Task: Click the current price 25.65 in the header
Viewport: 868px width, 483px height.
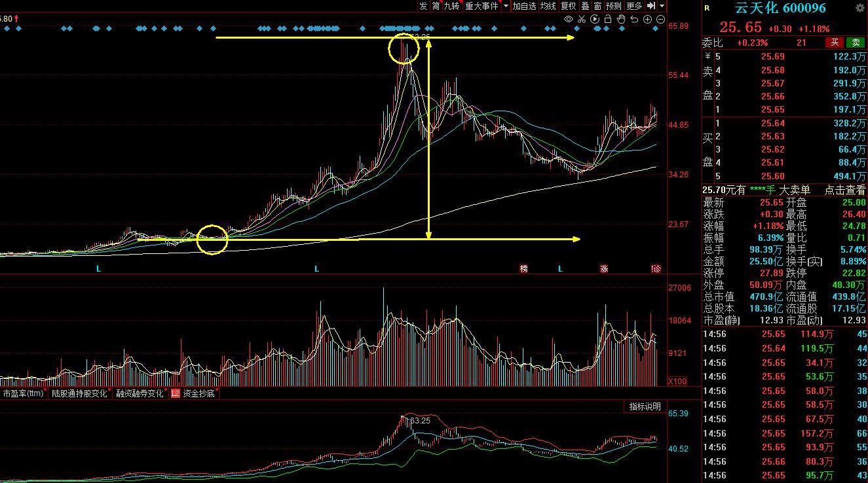Action: [x=741, y=27]
